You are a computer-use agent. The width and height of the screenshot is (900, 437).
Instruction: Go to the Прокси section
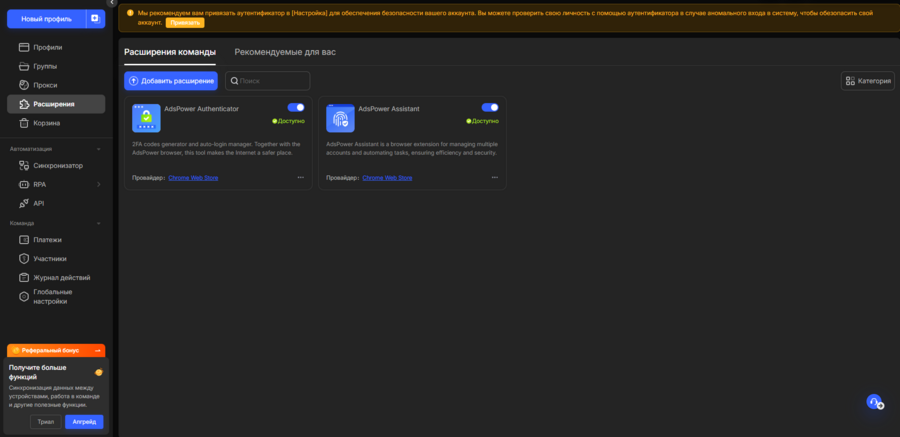[45, 85]
